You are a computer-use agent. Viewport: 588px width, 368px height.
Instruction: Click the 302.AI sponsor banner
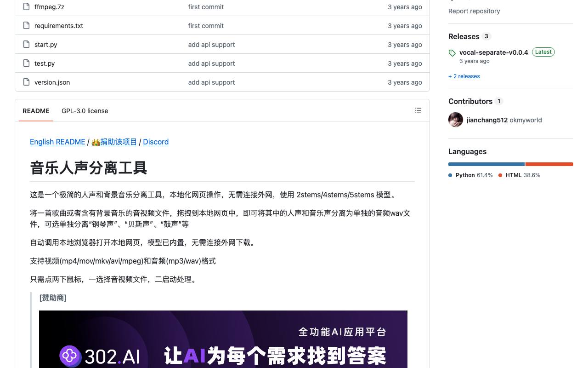coord(223,339)
